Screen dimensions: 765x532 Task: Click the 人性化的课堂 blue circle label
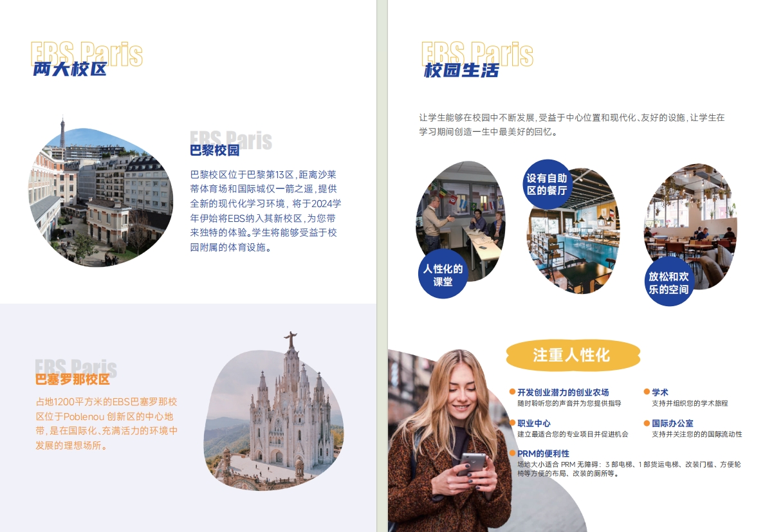[443, 275]
